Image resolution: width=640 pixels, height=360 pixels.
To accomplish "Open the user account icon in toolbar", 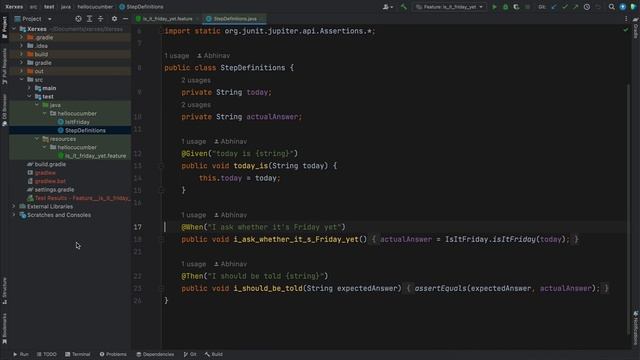I will pos(387,7).
